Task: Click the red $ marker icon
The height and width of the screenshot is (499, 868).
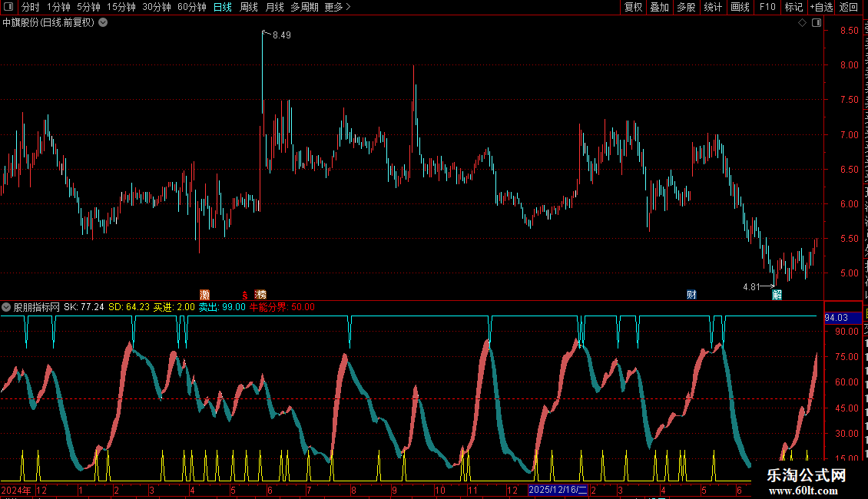Action: [245, 296]
